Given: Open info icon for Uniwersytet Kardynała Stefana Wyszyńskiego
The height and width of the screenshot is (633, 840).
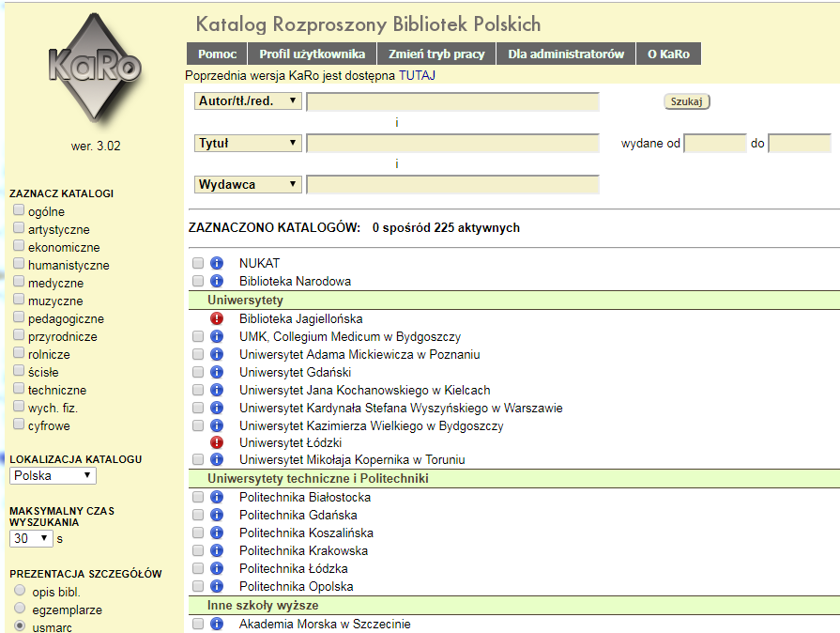Looking at the screenshot, I should [x=217, y=408].
